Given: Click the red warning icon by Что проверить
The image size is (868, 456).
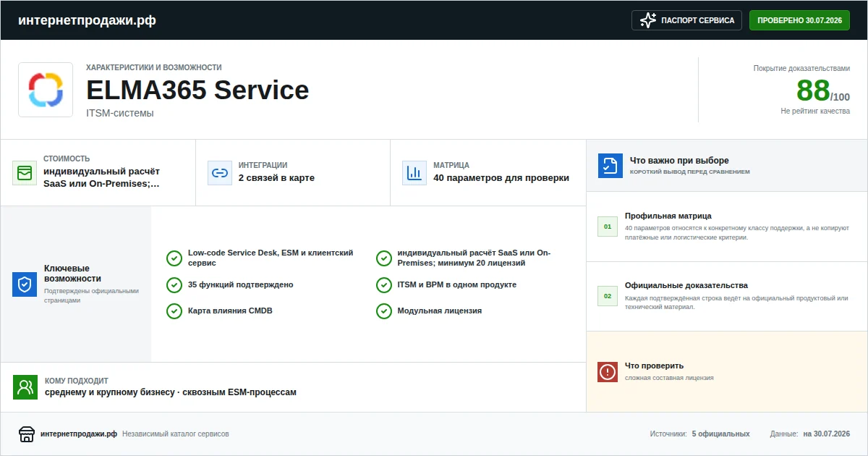Looking at the screenshot, I should click(608, 372).
